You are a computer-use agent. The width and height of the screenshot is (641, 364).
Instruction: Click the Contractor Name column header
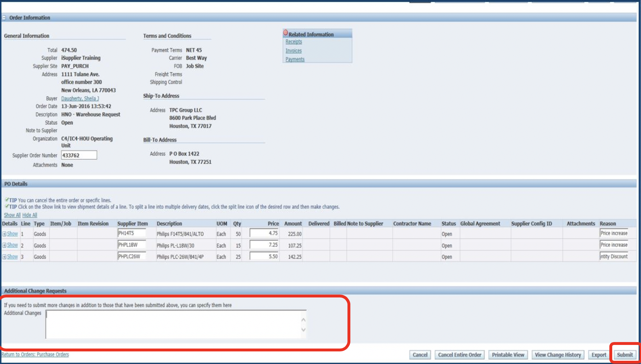click(412, 224)
